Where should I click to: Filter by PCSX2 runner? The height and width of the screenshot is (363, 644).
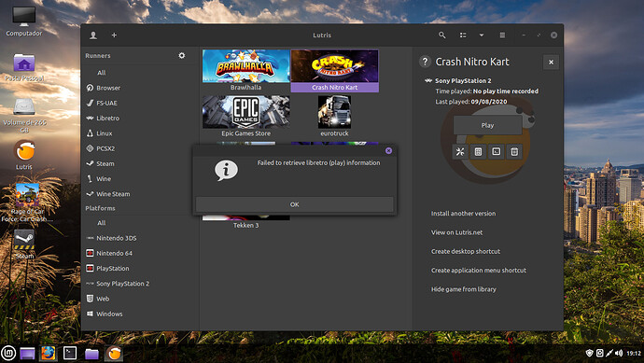tap(105, 148)
